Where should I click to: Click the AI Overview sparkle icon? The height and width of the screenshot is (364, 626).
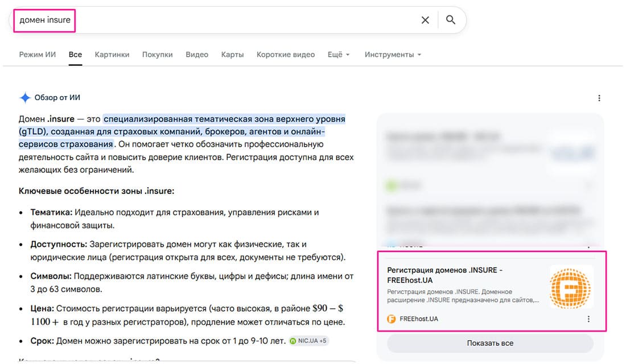tap(24, 97)
